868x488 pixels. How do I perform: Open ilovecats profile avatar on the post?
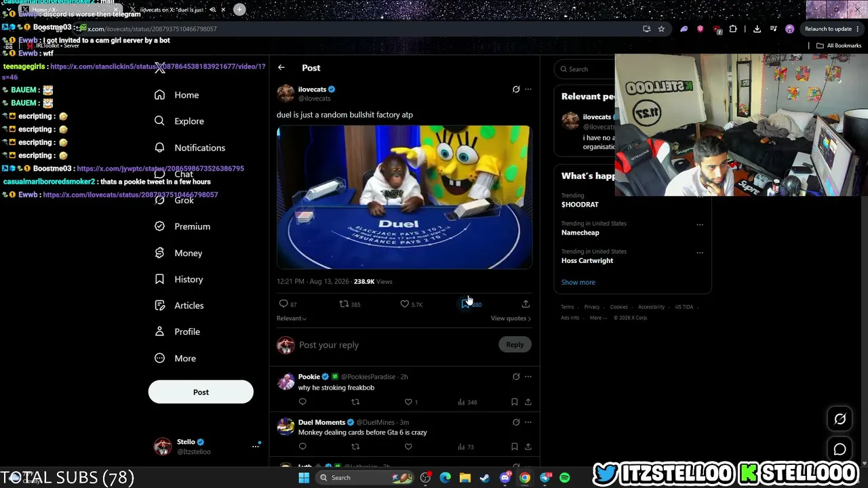pos(285,94)
